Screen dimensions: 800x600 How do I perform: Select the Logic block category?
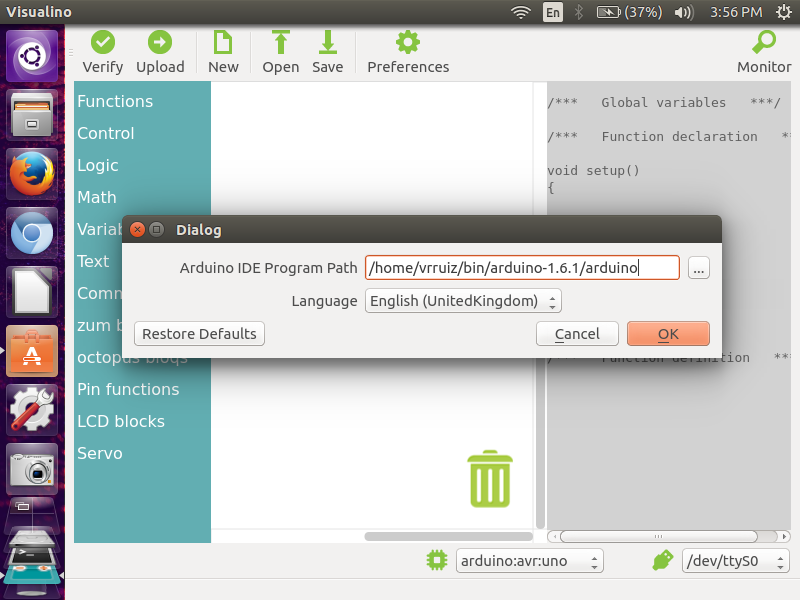click(97, 165)
